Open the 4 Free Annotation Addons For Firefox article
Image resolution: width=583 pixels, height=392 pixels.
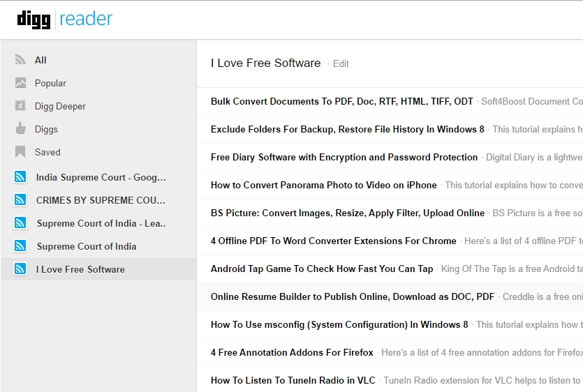(x=292, y=352)
